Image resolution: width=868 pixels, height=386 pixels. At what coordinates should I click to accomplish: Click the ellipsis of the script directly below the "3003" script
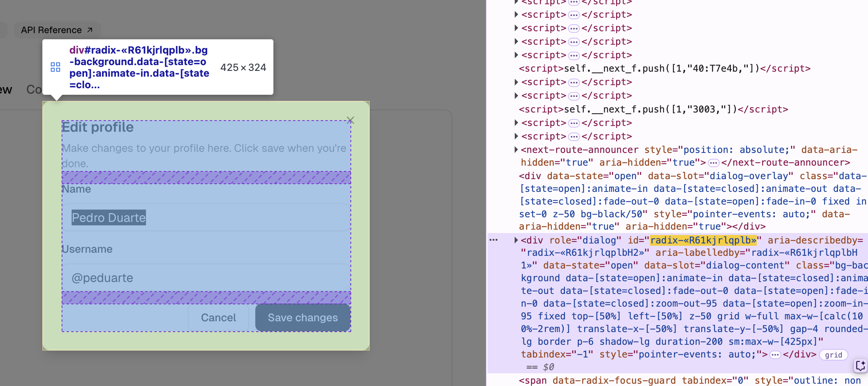pyautogui.click(x=574, y=123)
